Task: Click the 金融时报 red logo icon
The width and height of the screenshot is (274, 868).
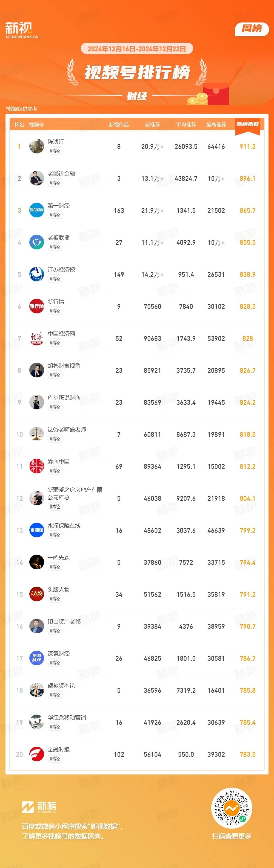Action: pyautogui.click(x=36, y=754)
